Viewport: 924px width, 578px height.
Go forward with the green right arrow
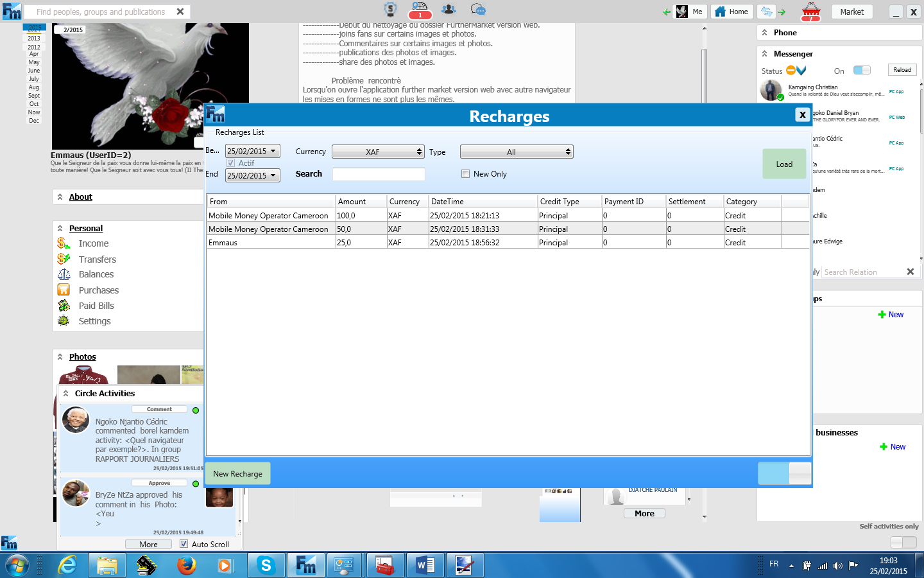[x=782, y=12]
